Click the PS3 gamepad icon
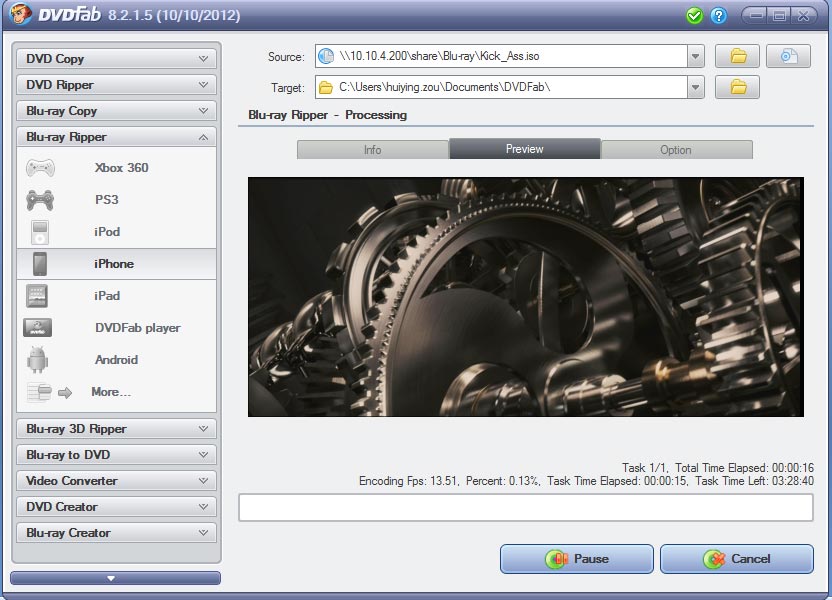Viewport: 832px width, 600px height. pos(40,200)
